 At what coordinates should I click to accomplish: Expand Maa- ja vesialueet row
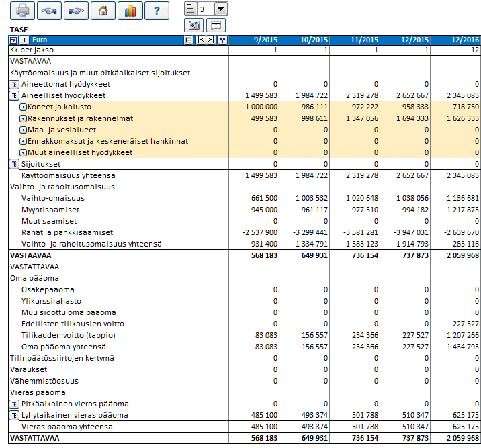pos(23,130)
